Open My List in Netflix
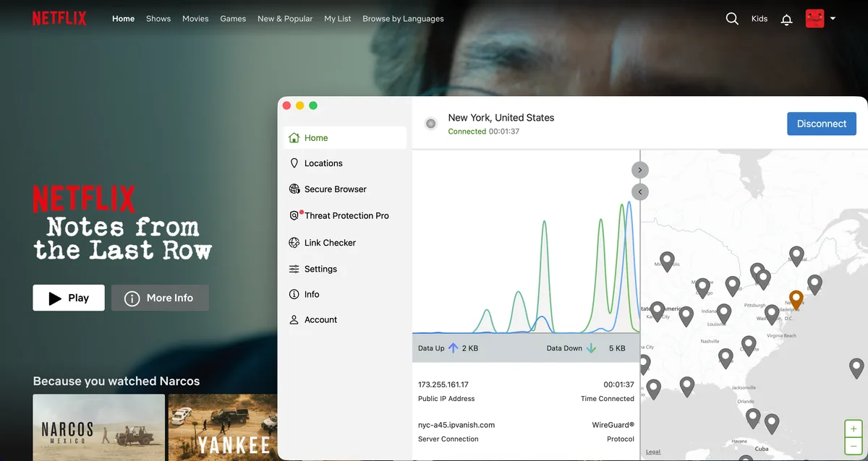Image resolution: width=868 pixels, height=461 pixels. tap(337, 19)
